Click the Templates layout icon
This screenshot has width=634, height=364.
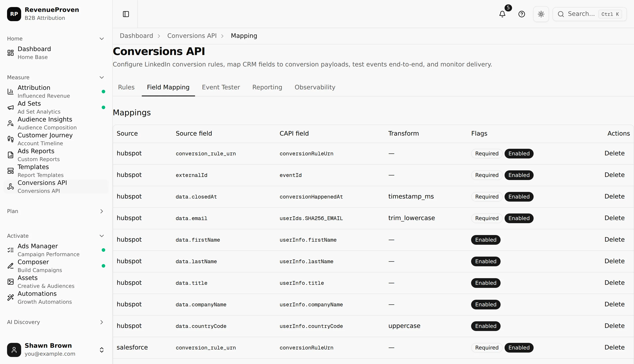11,171
